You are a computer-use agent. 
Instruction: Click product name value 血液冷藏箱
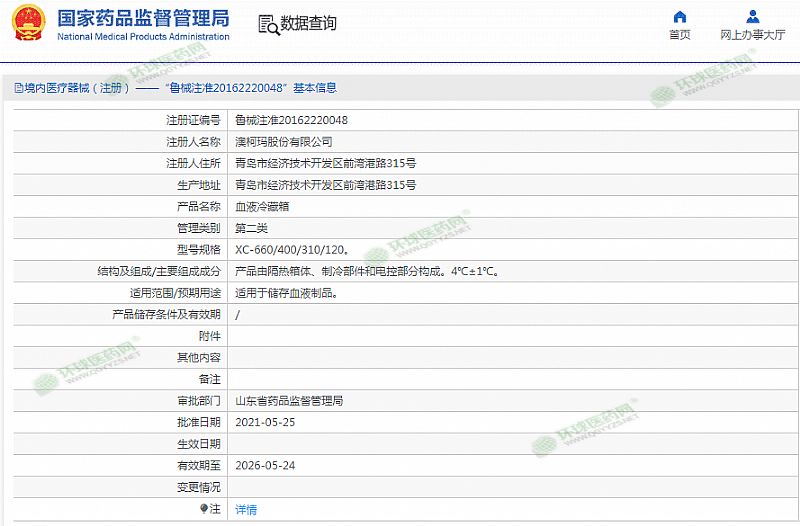(262, 207)
